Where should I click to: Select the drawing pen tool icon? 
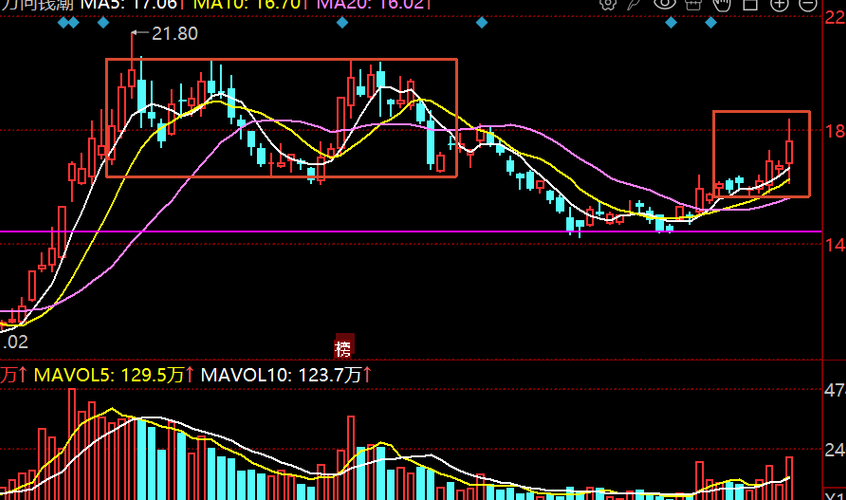click(634, 4)
